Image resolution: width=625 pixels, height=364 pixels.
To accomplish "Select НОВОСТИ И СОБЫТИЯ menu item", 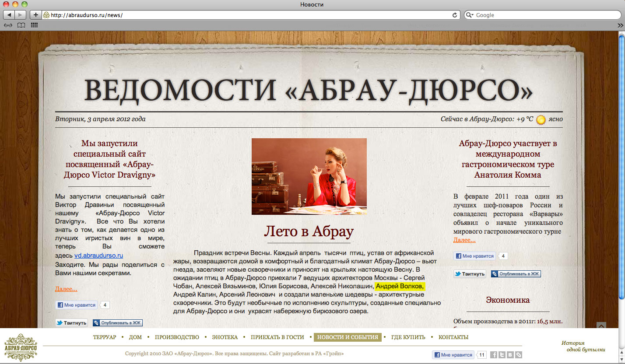I will coord(348,337).
